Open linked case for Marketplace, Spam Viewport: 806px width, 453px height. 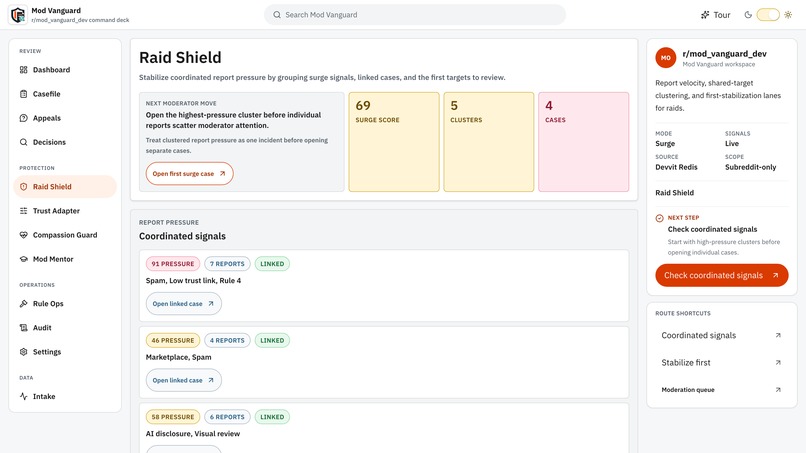(184, 380)
